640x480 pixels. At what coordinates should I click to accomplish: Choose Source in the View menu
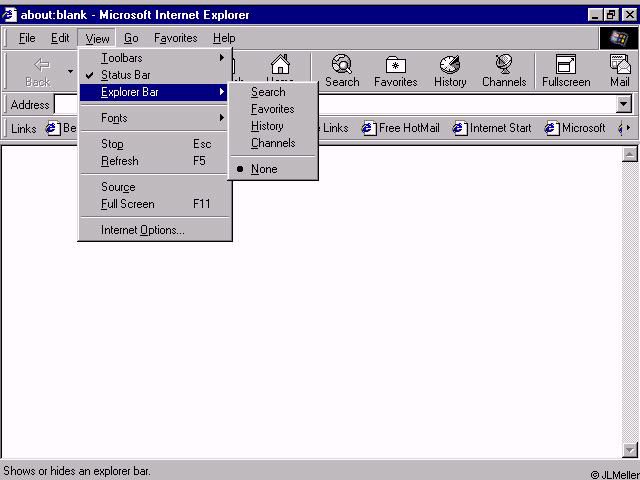(x=153, y=187)
